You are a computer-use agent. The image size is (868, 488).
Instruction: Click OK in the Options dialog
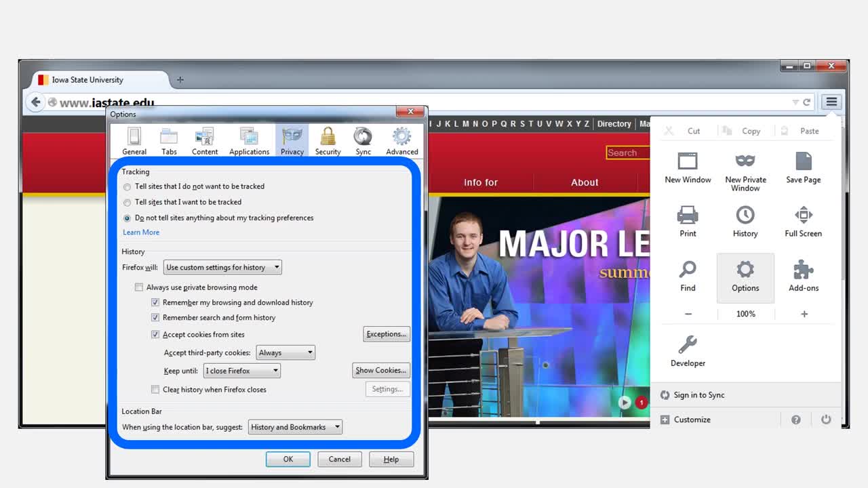(288, 460)
